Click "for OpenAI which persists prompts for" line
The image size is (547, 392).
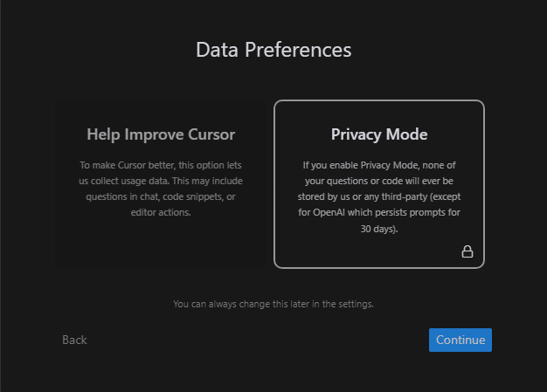coord(379,212)
